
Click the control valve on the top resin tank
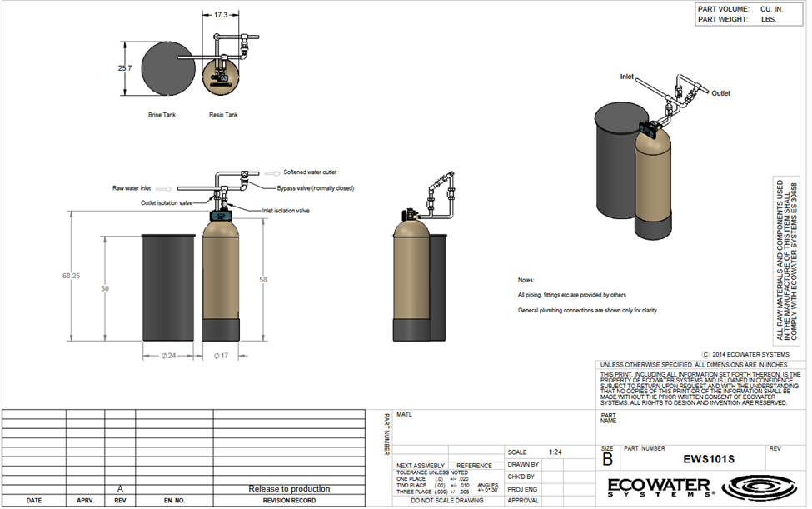click(649, 131)
